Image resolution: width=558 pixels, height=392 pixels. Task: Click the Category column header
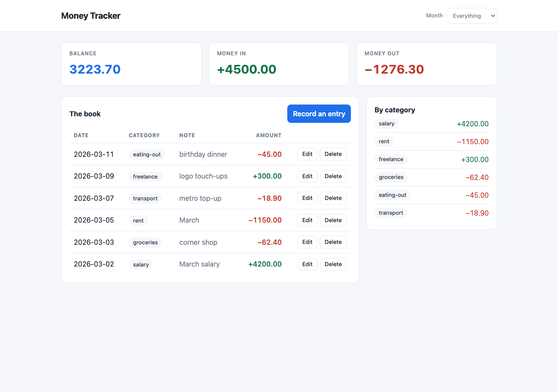[x=144, y=135]
